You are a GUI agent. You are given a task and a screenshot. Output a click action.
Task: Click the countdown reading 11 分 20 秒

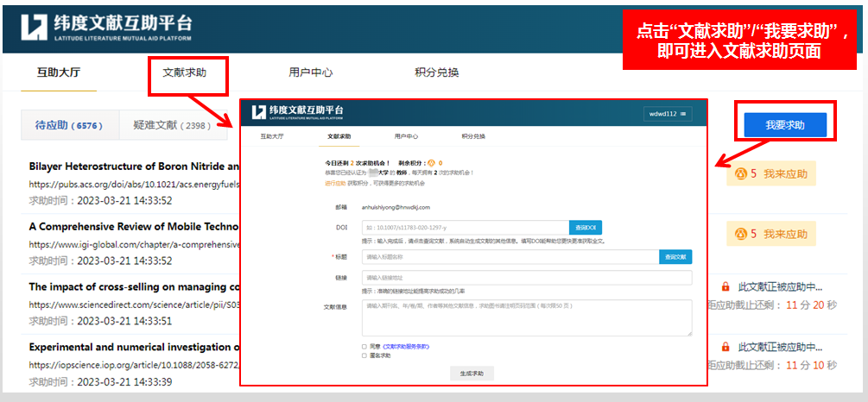(x=812, y=305)
